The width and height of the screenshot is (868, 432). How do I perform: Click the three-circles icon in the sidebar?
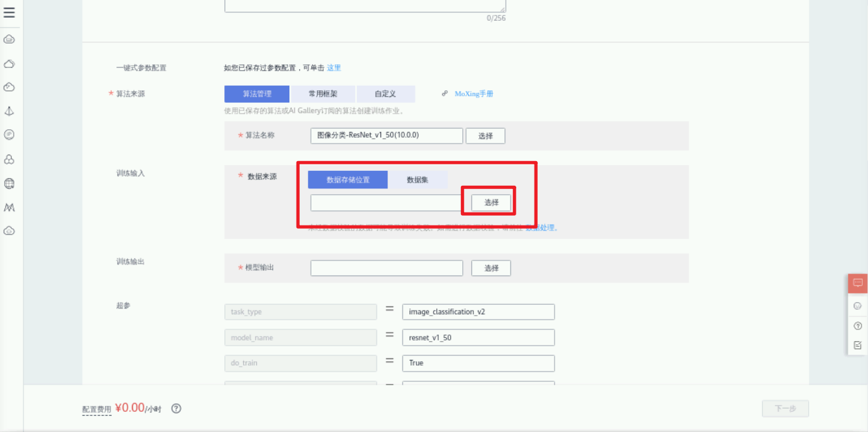click(9, 159)
